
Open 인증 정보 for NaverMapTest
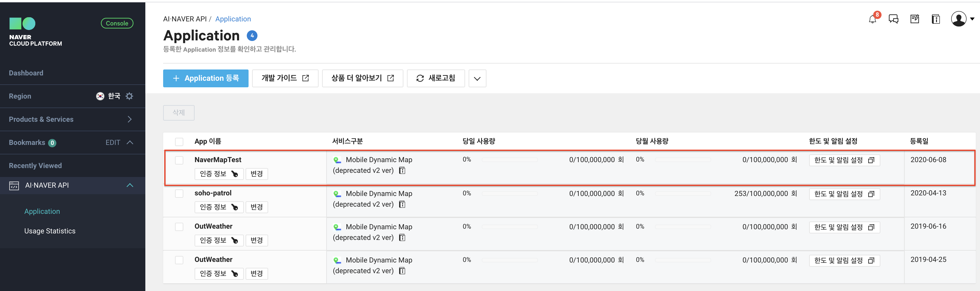[219, 174]
